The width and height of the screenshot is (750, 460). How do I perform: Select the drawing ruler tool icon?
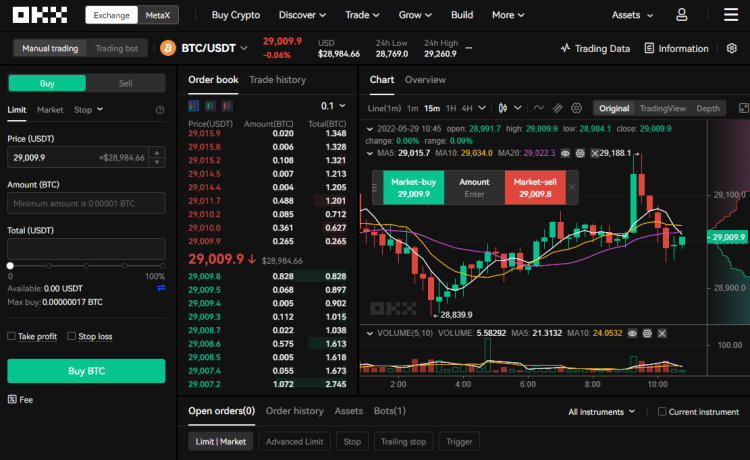[558, 108]
